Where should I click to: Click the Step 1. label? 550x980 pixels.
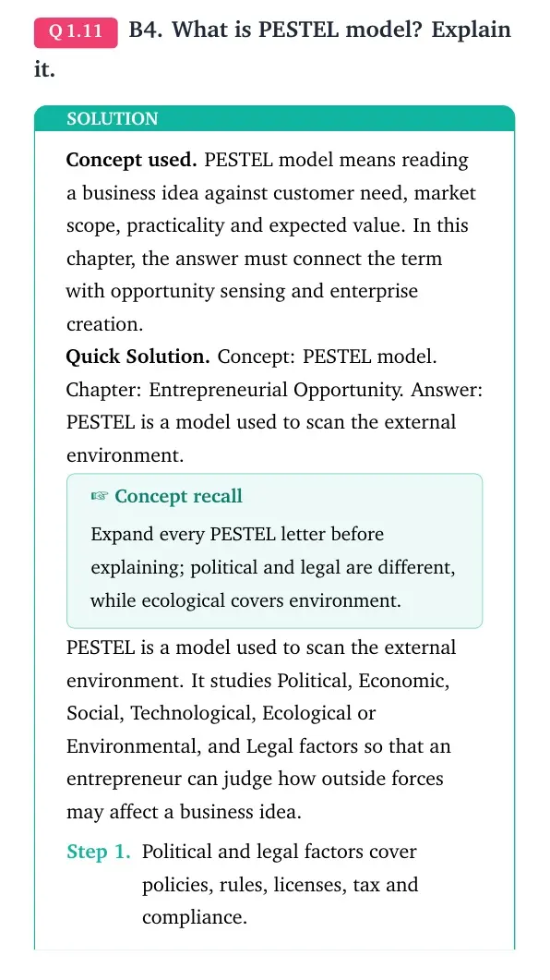99,852
